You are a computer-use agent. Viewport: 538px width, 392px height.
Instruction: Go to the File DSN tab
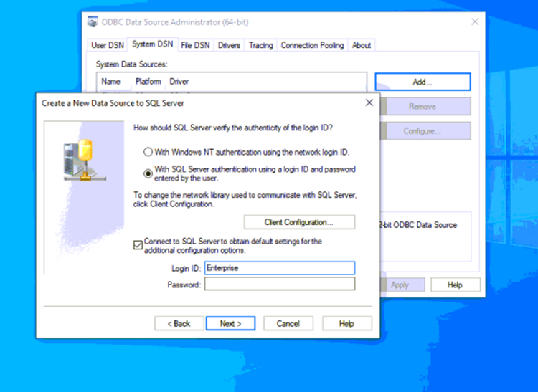[x=195, y=45]
